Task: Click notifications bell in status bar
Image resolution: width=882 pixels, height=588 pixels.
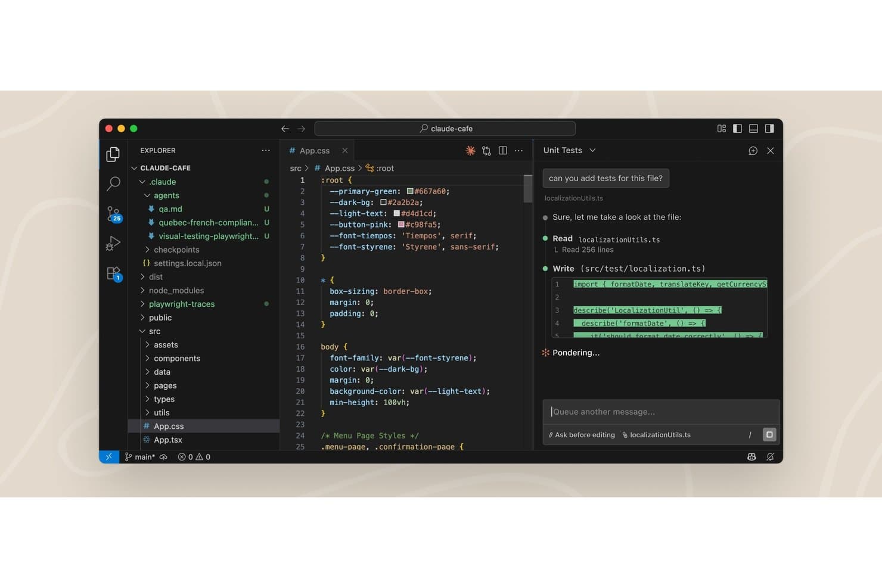Action: click(x=771, y=457)
